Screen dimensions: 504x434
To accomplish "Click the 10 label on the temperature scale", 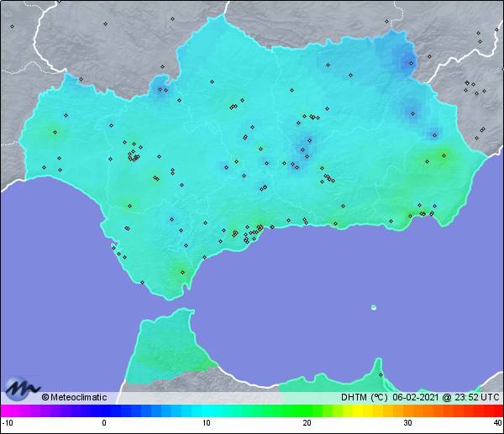I will 207,423.
